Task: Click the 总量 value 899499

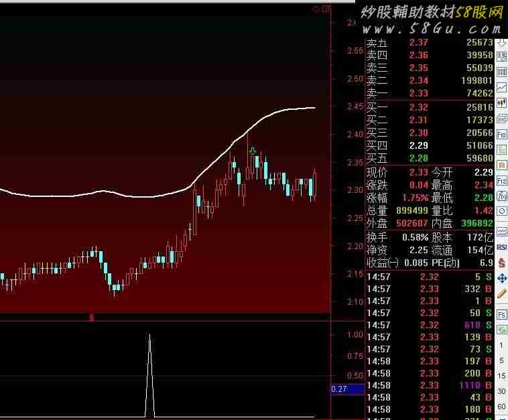Action: coord(412,210)
